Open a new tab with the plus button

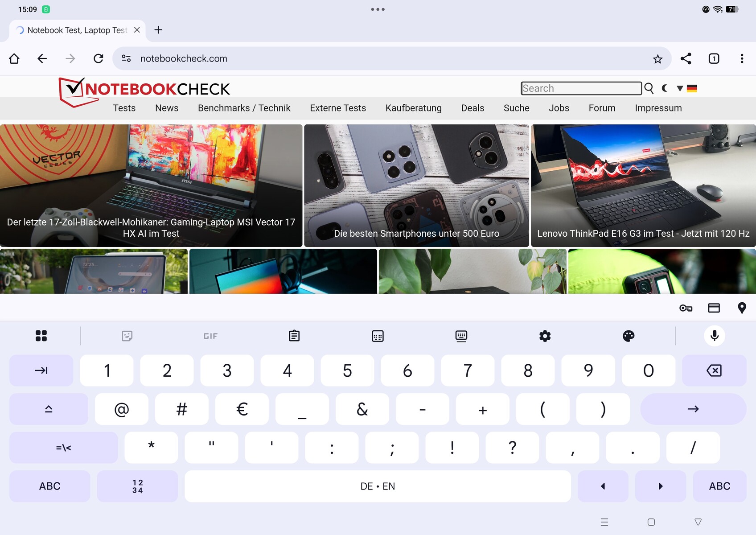tap(158, 30)
